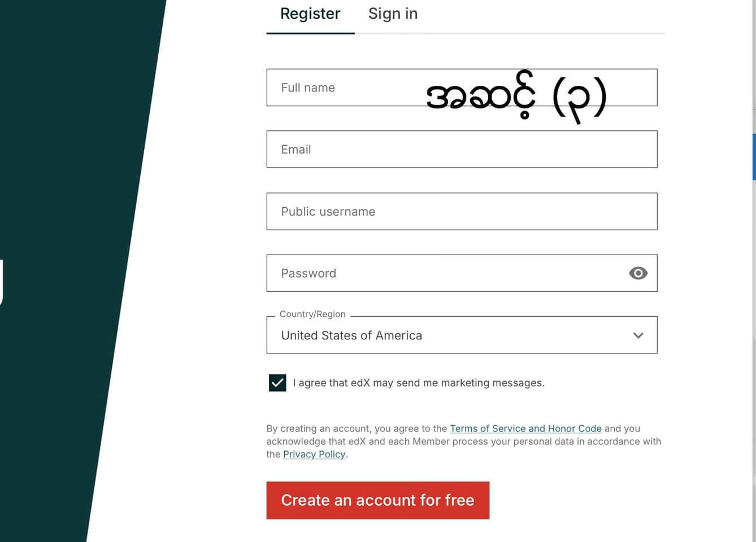Viewport: 756px width, 542px height.
Task: Click the white logo shape on green banner
Action: pos(2,282)
